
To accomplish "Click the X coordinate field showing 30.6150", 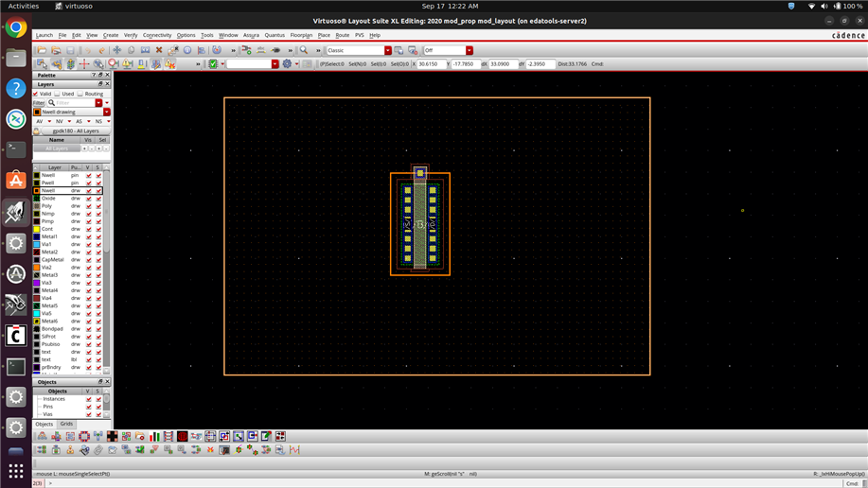I will click(431, 64).
